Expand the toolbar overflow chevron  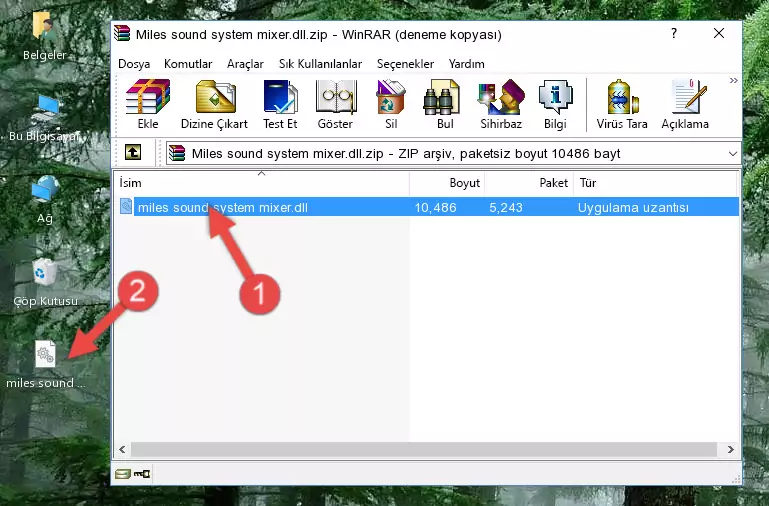733,80
